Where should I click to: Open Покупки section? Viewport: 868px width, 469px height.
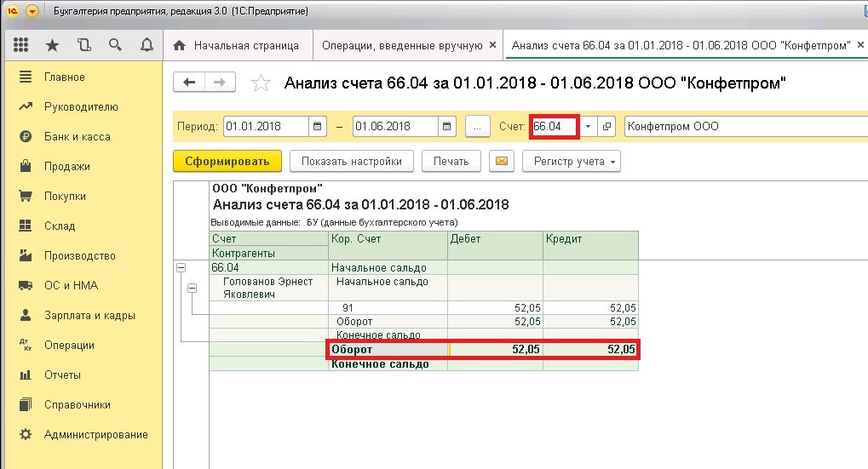(65, 197)
